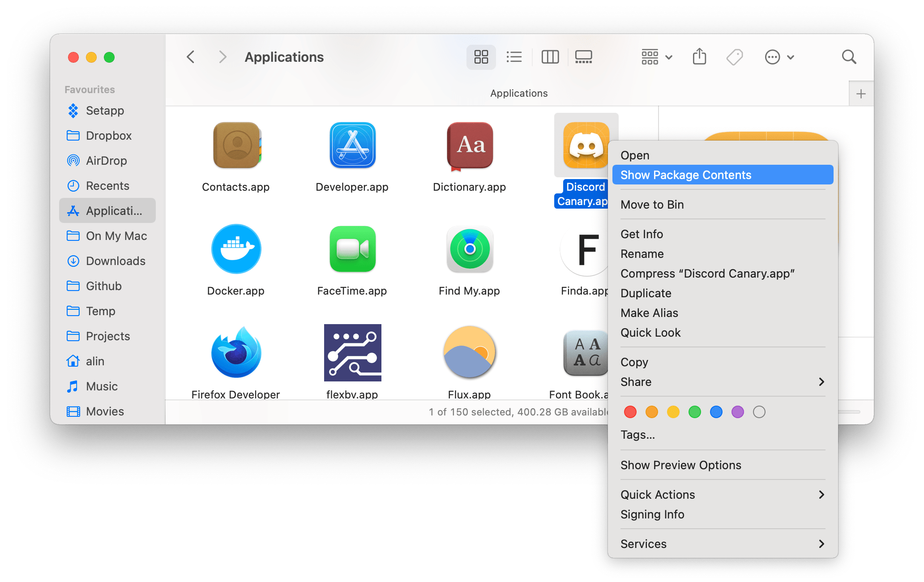The image size is (924, 582).
Task: Choose Rename from context menu
Action: 723,254
